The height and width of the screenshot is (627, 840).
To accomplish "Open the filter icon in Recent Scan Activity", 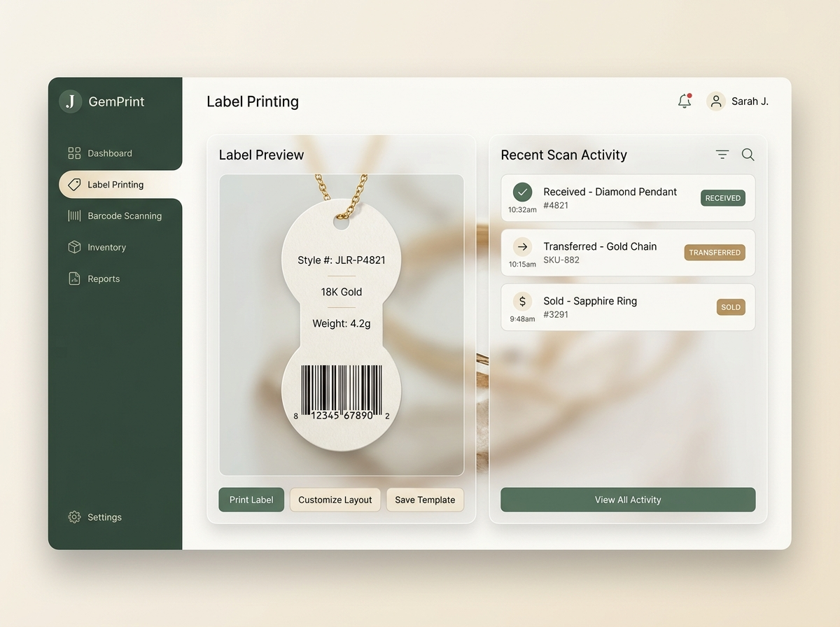I will (722, 155).
